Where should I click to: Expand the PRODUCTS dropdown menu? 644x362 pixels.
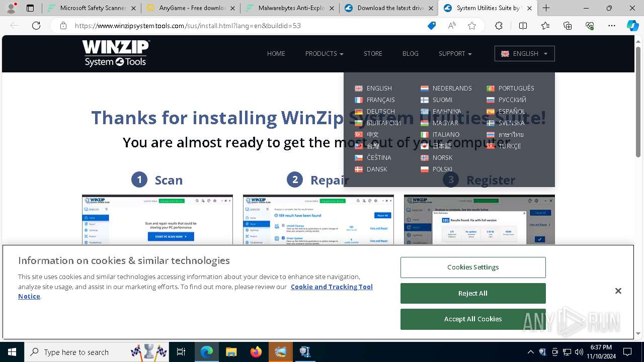point(324,54)
